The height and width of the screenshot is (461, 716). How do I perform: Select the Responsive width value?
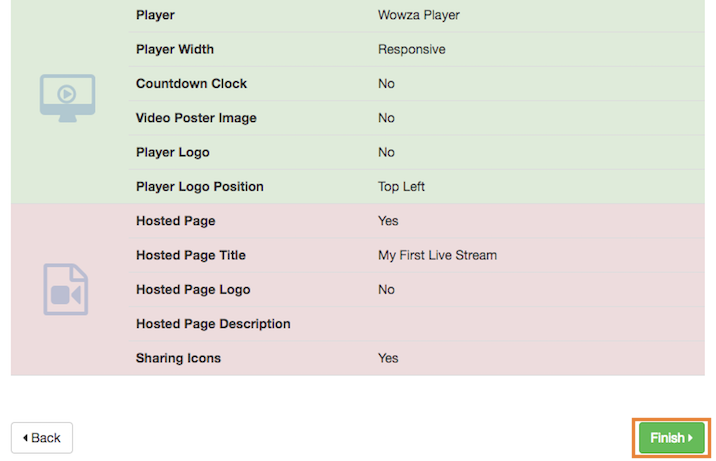pos(411,49)
